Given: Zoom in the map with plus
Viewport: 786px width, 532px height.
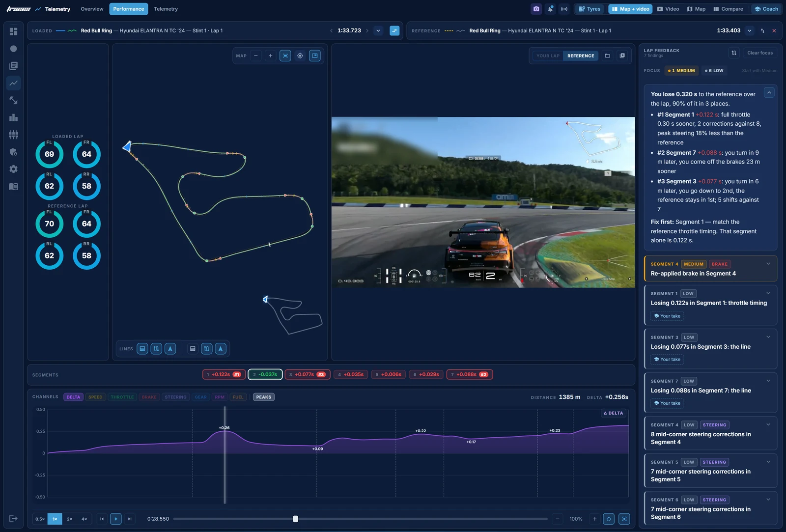Looking at the screenshot, I should coord(270,56).
